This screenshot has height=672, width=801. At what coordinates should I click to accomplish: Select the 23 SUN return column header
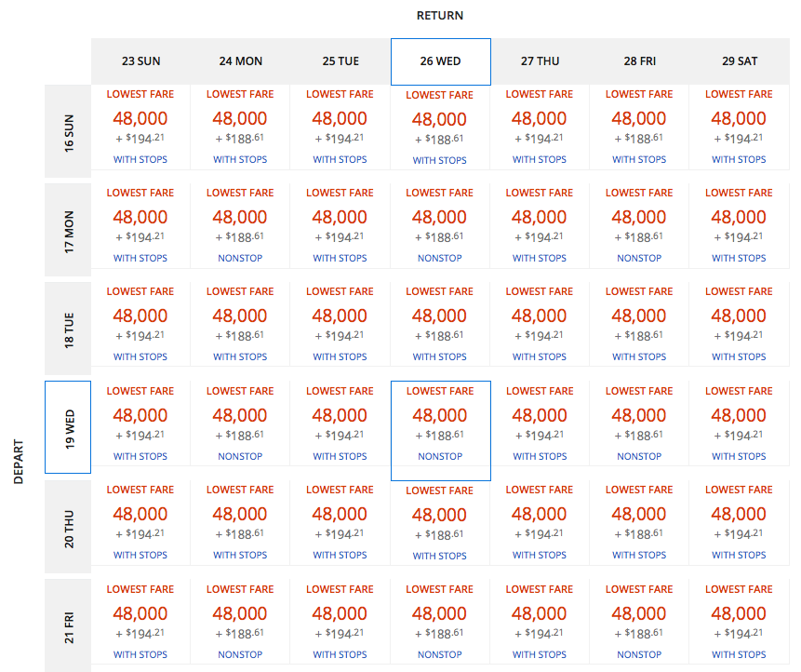pos(140,61)
